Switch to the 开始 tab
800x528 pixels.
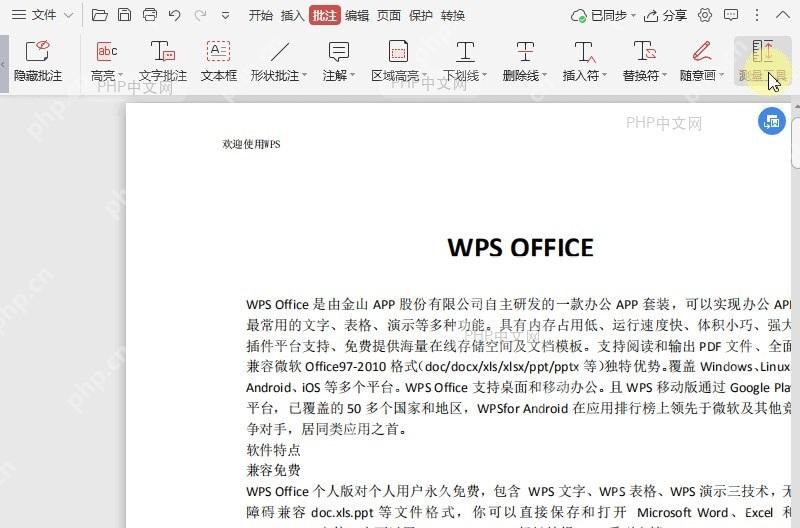pyautogui.click(x=261, y=16)
